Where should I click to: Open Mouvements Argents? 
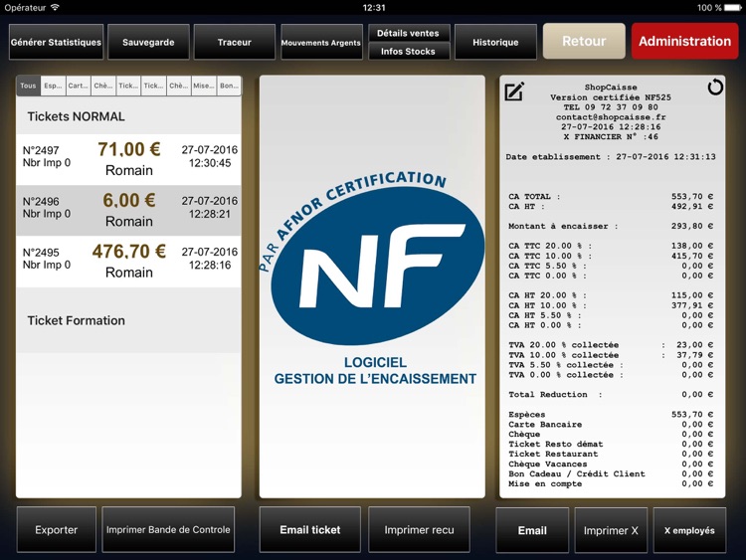tap(321, 42)
